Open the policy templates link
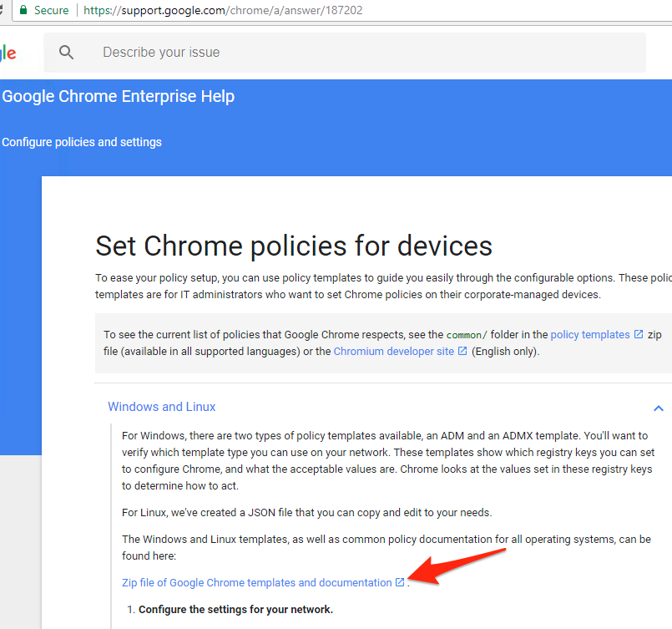 [590, 334]
